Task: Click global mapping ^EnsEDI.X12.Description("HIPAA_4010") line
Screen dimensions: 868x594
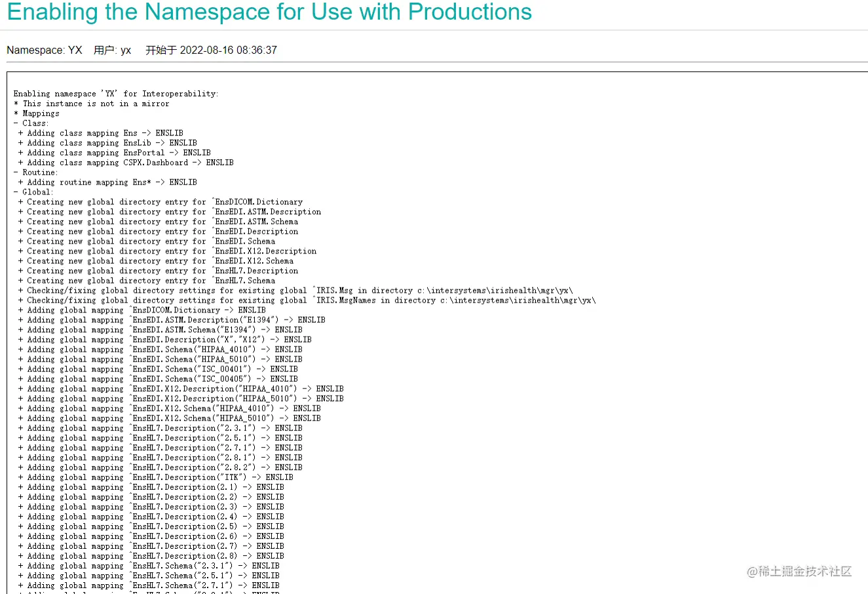Action: (181, 388)
